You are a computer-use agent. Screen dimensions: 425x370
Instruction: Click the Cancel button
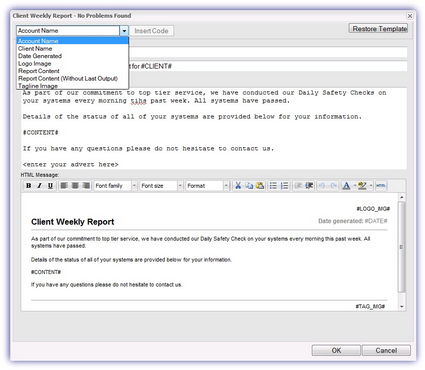coord(386,350)
